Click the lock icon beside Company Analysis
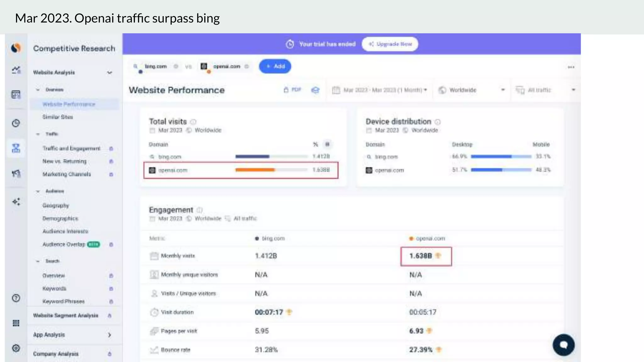644x362 pixels. click(x=109, y=354)
